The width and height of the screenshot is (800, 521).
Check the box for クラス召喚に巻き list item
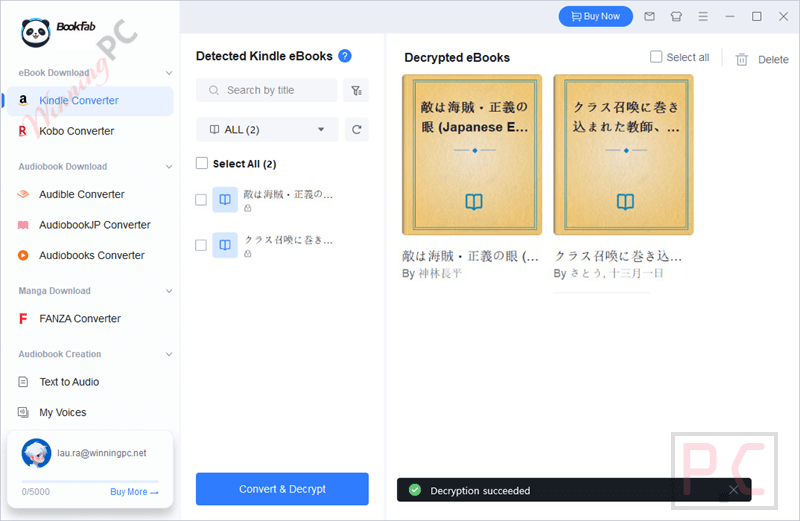tap(201, 245)
